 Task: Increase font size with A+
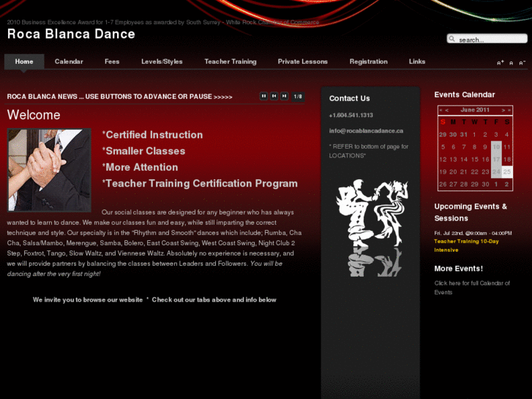pyautogui.click(x=501, y=63)
